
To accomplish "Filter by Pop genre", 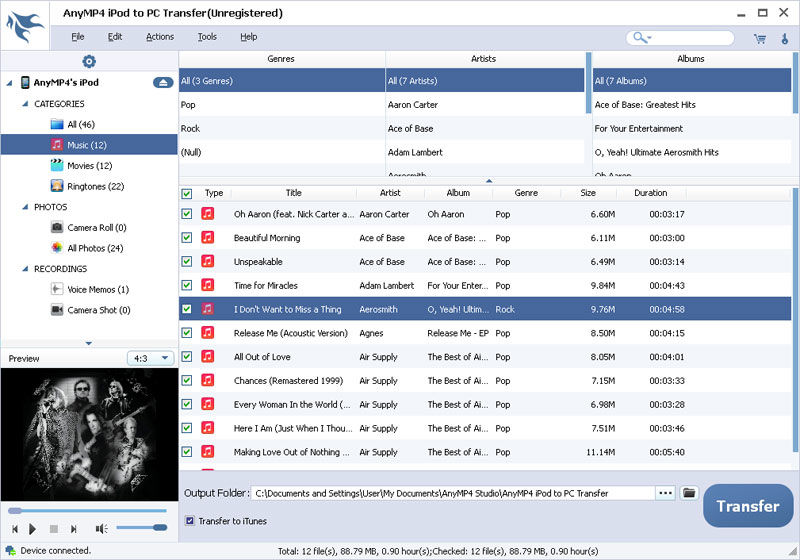I will pyautogui.click(x=282, y=105).
